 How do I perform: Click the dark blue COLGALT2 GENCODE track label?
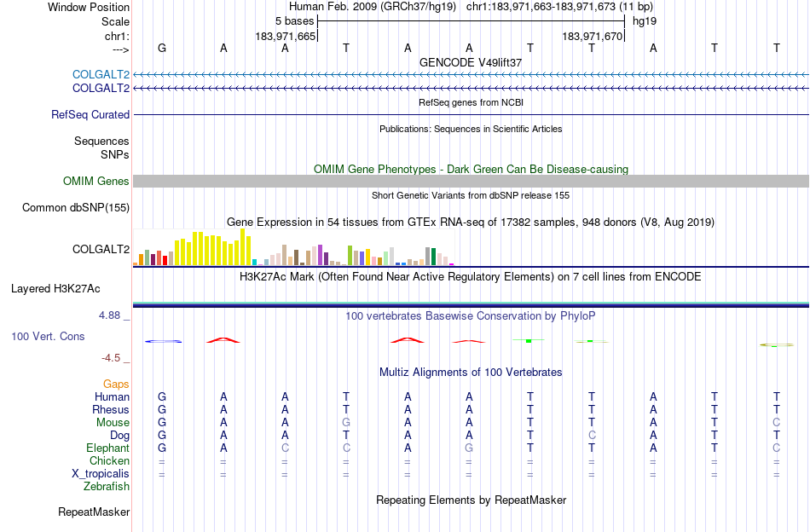tap(101, 89)
